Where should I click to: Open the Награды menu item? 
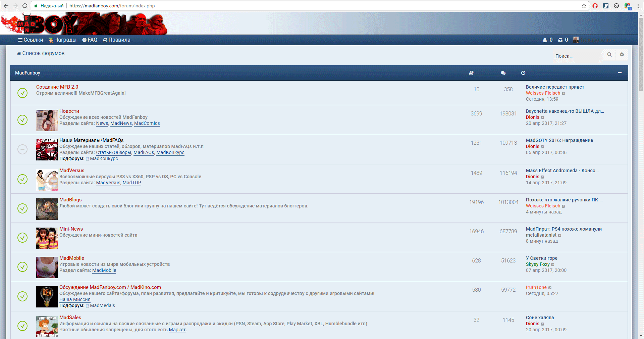tap(63, 40)
